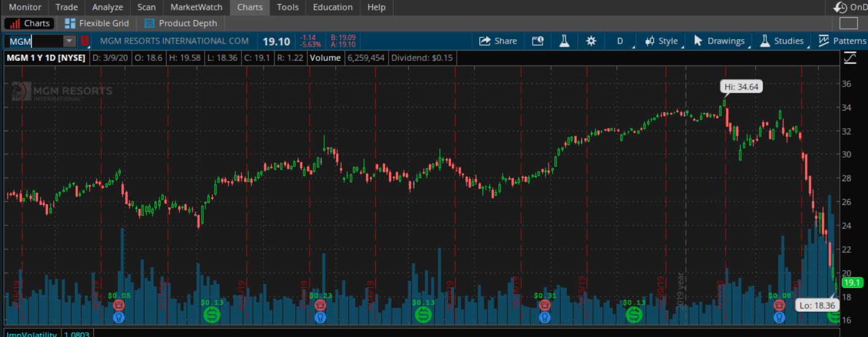Click the third $0.13 dividend icon
The image size is (868, 337).
click(x=634, y=315)
